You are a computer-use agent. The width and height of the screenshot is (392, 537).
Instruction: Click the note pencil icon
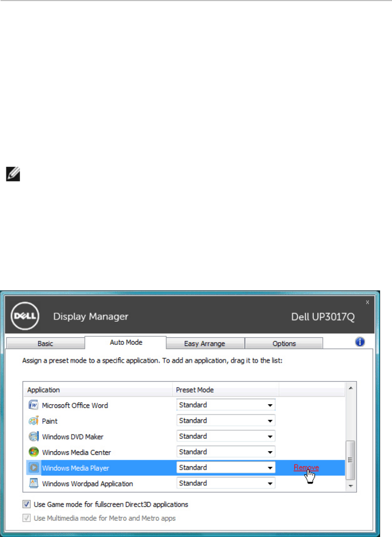pos(13,174)
